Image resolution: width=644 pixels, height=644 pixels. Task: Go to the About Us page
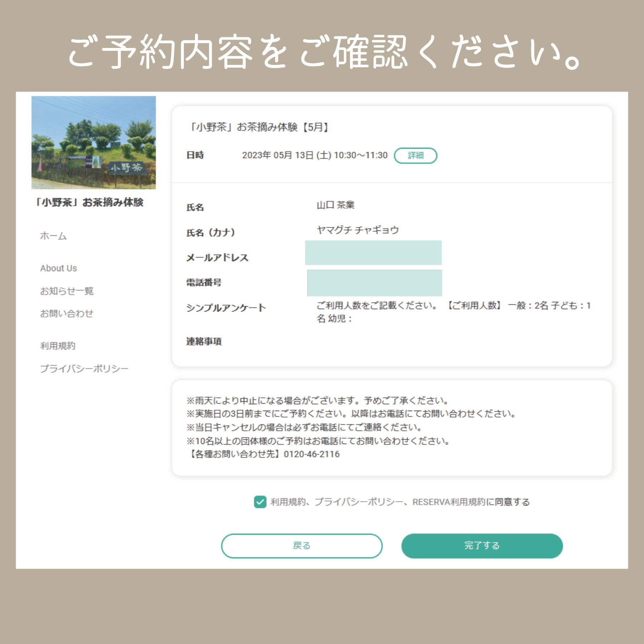[58, 268]
